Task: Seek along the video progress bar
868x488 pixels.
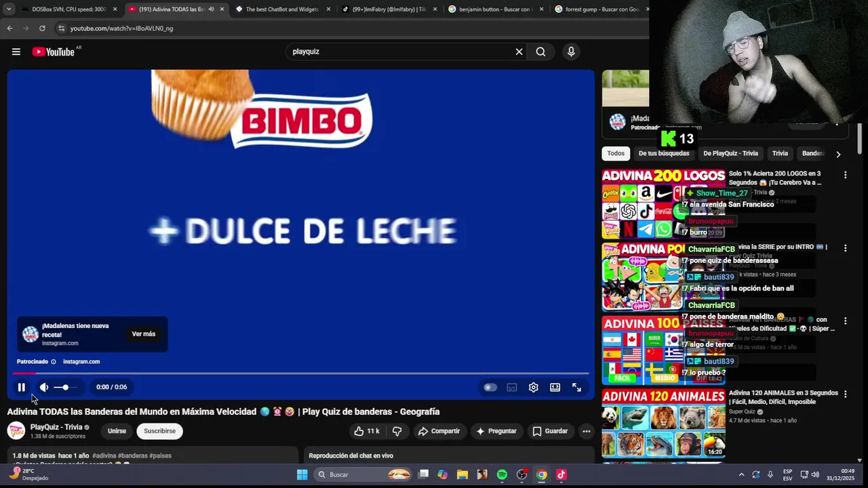Action: 301,373
